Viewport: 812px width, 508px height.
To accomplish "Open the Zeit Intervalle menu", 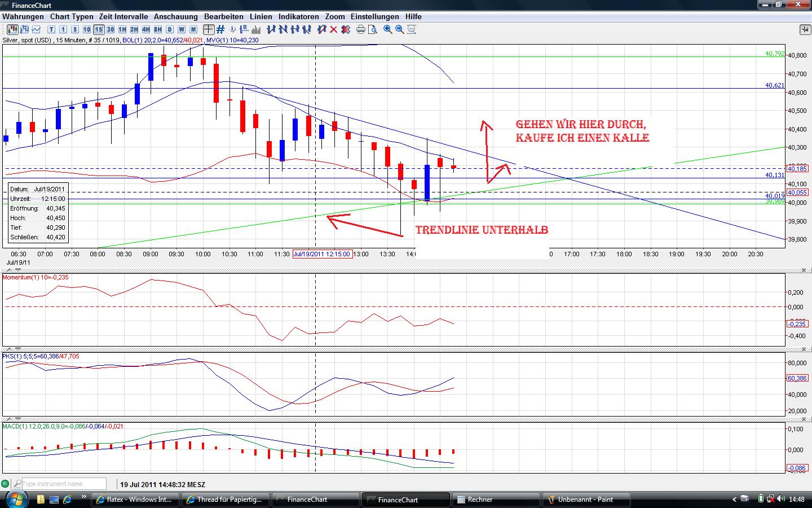I will point(123,16).
